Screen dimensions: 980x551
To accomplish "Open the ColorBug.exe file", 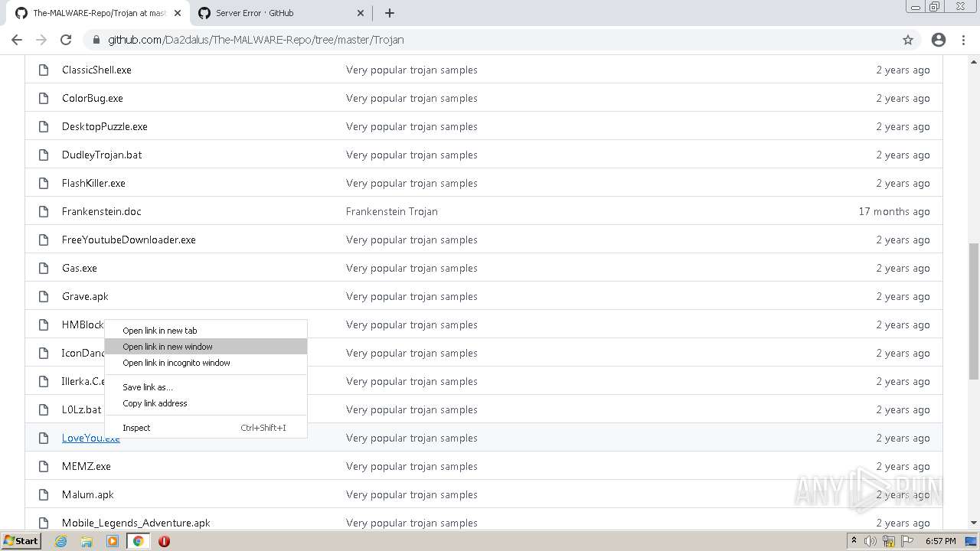I will pyautogui.click(x=93, y=98).
